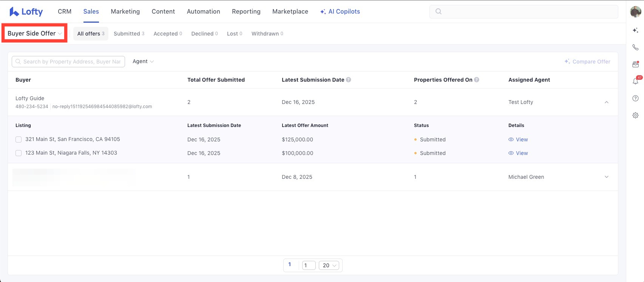
Task: Open the Buyer Side Offer dropdown
Action: click(x=34, y=33)
